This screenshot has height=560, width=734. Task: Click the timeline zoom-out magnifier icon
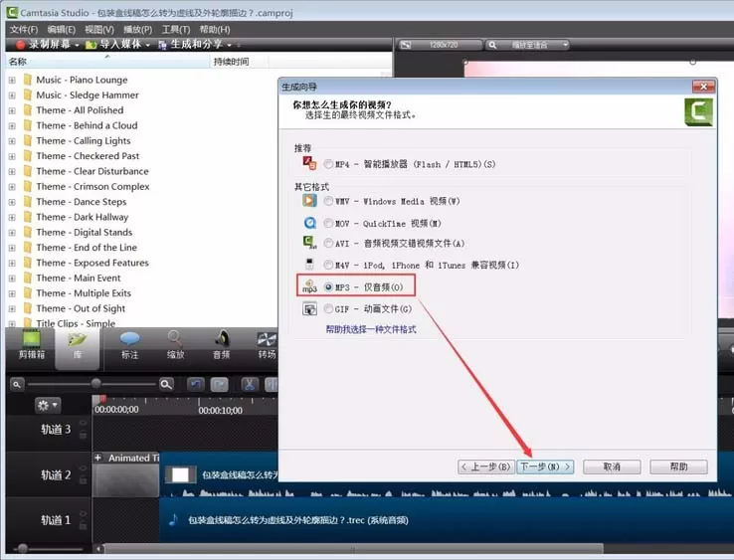pyautogui.click(x=17, y=384)
